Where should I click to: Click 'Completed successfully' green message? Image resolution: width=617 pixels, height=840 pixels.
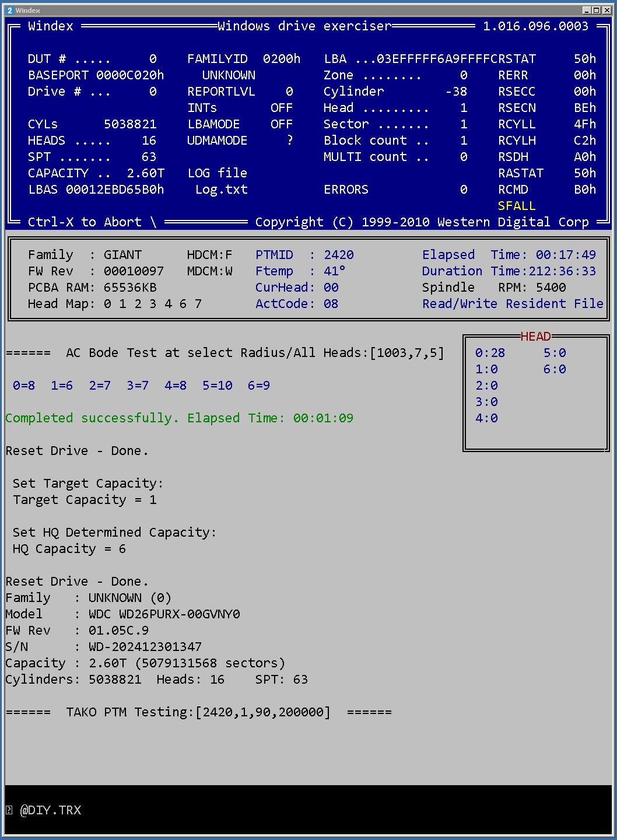pos(180,418)
